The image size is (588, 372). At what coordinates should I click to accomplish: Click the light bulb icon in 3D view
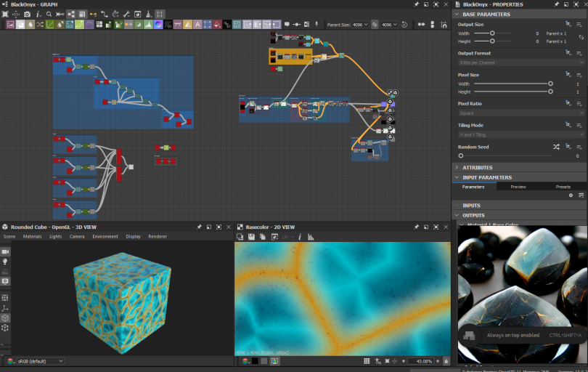pyautogui.click(x=5, y=262)
